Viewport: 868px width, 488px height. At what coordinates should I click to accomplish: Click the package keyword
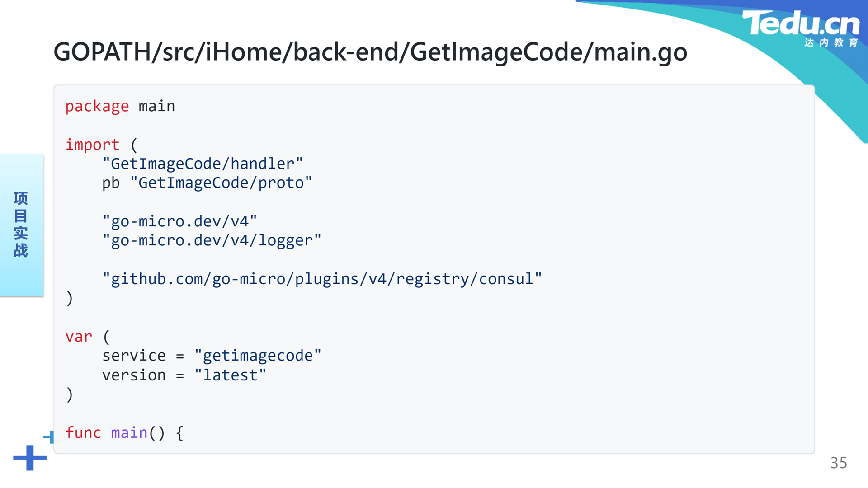[97, 106]
